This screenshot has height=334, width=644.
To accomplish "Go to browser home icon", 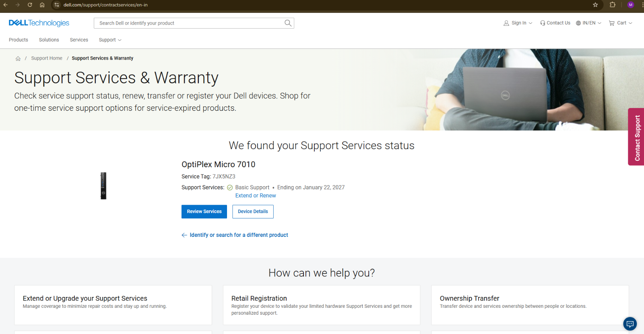I will 42,5.
